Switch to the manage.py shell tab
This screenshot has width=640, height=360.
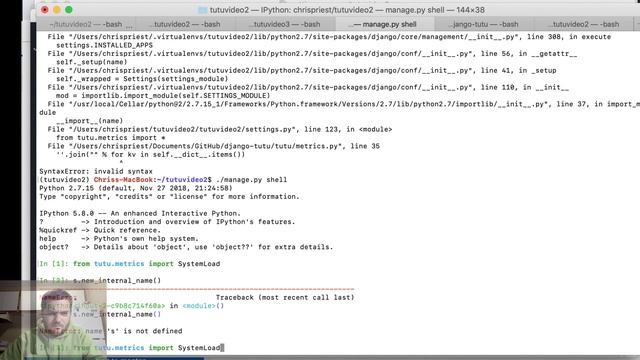pos(385,24)
